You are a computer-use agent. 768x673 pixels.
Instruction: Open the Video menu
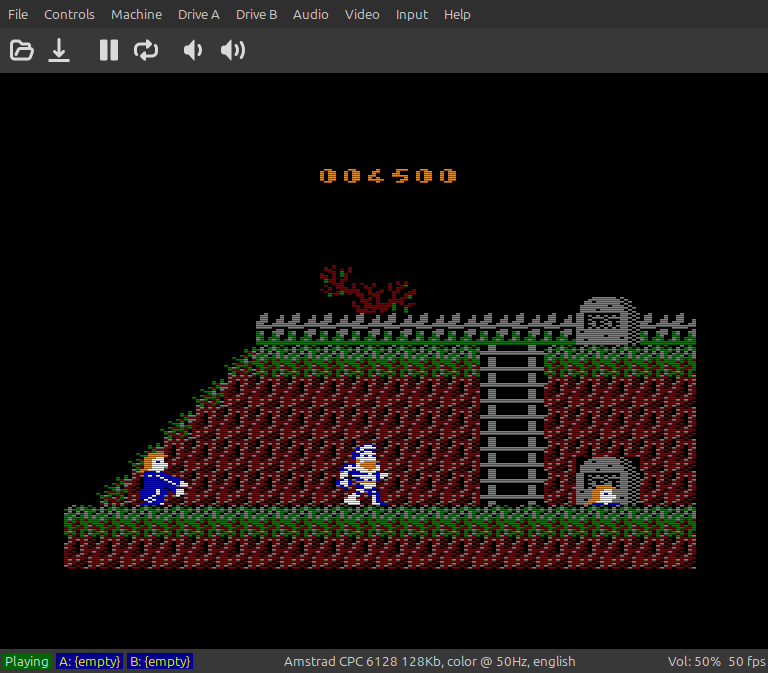[x=362, y=15]
